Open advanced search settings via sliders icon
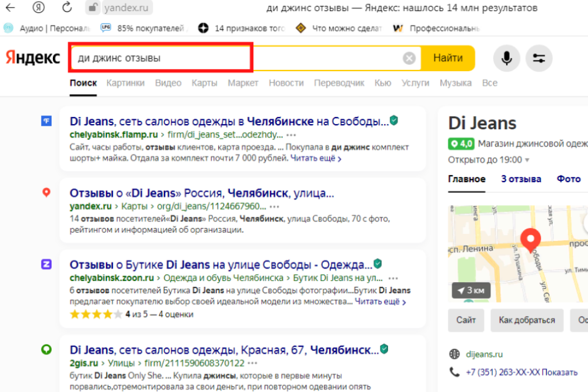This screenshot has height=392, width=588. pyautogui.click(x=539, y=58)
